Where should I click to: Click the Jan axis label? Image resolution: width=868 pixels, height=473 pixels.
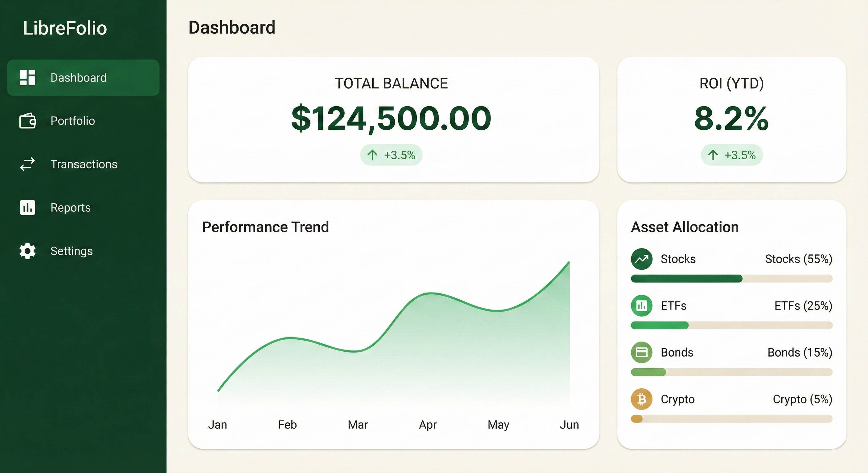click(x=217, y=425)
